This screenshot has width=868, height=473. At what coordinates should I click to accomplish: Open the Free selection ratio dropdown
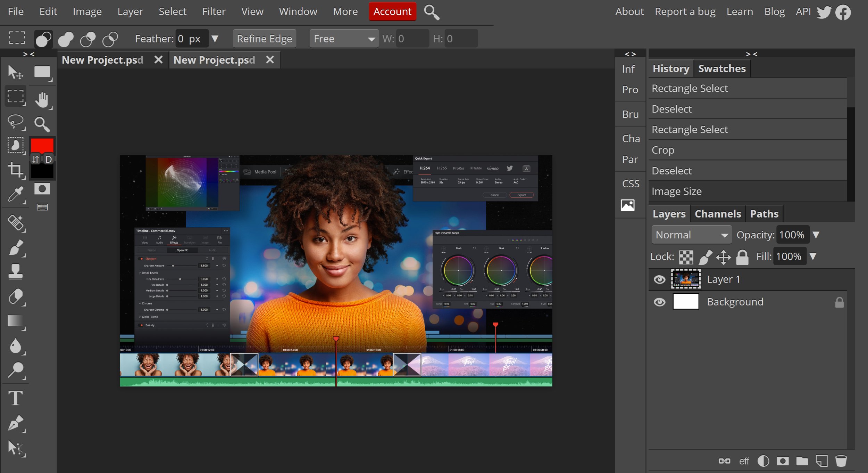(344, 39)
